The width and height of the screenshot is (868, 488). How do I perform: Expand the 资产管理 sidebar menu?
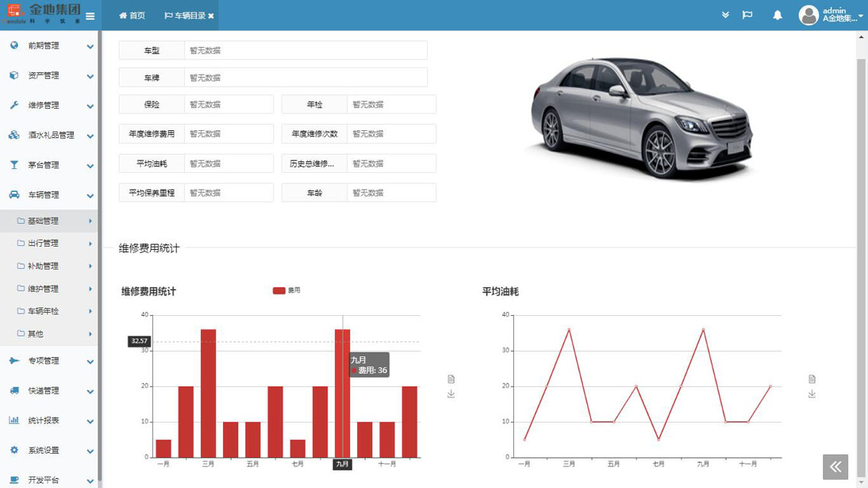coord(49,75)
